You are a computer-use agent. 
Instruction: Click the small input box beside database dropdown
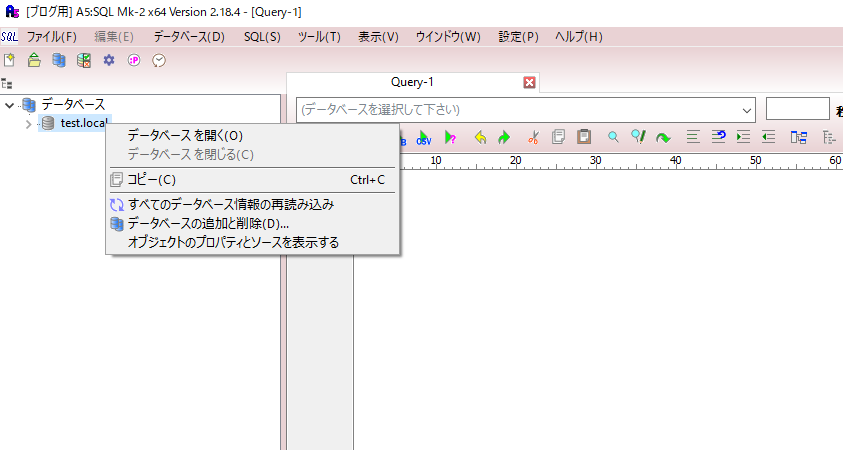coord(798,109)
